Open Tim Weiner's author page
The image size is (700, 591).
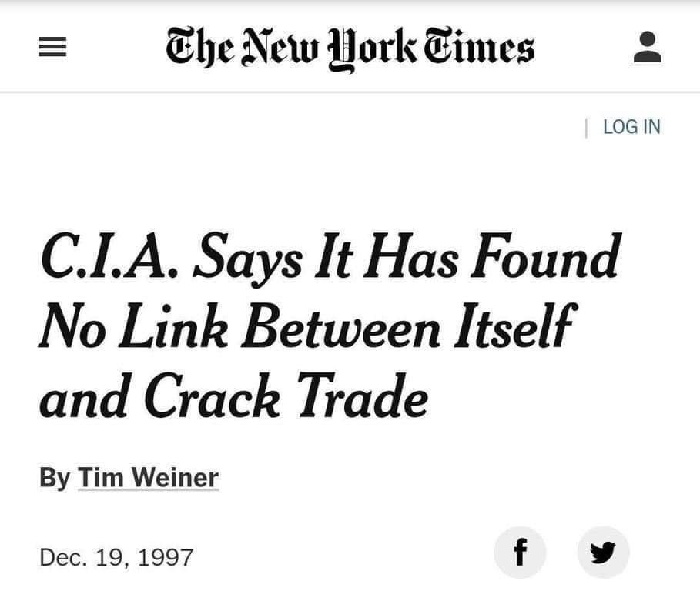coord(149,478)
